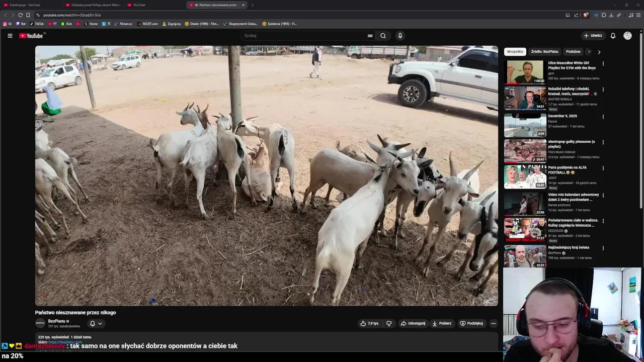
Task: Open the YouTube guide hamburger menu
Action: 10,36
